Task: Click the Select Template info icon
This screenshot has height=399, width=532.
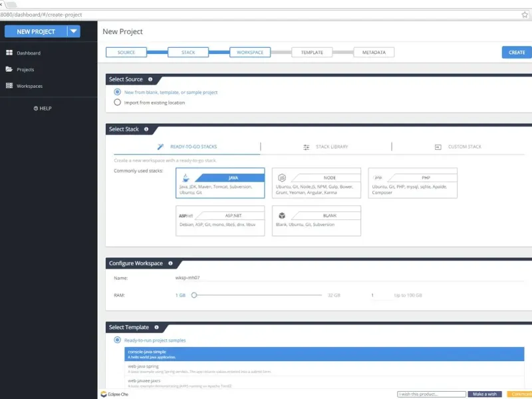Action: 156,327
